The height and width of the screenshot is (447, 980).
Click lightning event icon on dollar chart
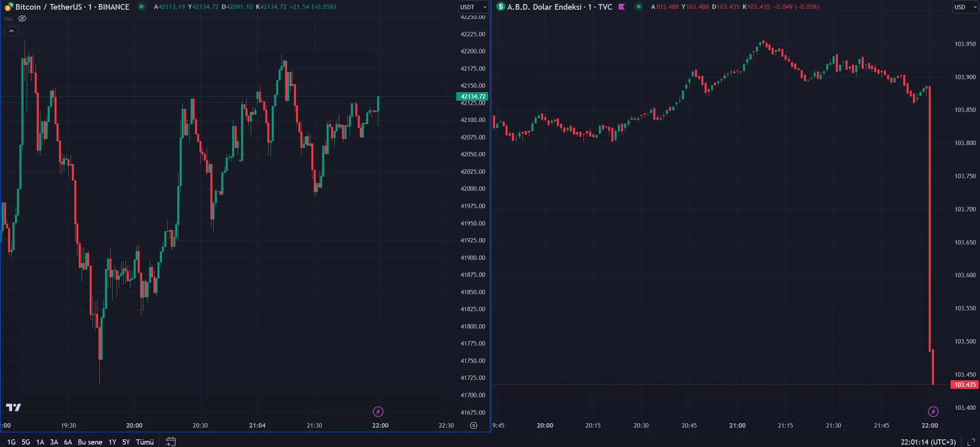[x=933, y=411]
